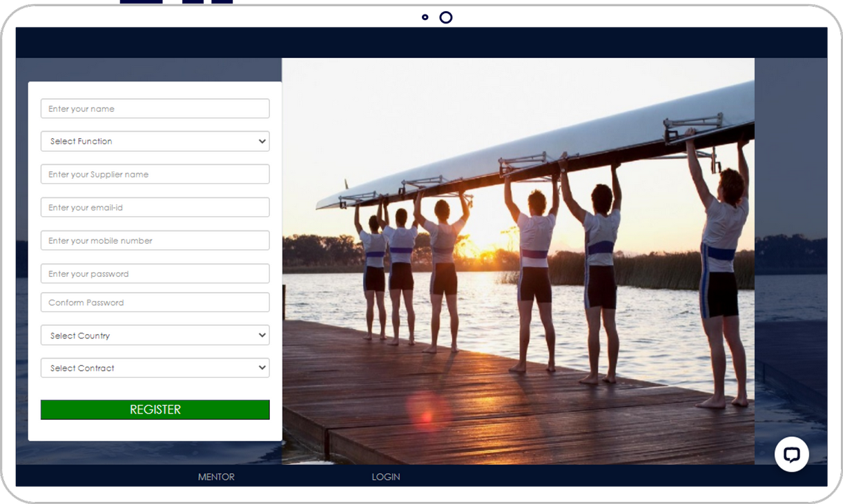Screen dimensions: 843x504
Task: Click the Select Contract chevron arrow
Action: pos(262,368)
